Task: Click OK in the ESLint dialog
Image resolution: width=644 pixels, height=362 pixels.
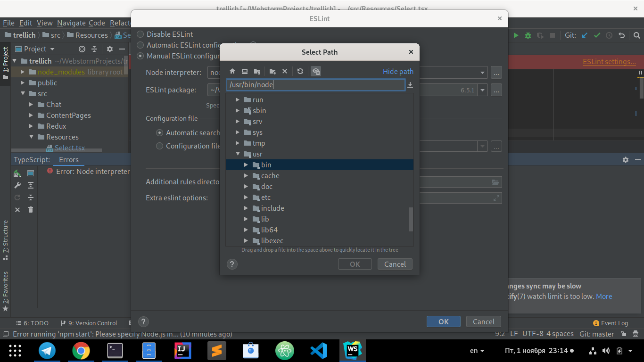Action: click(x=444, y=321)
